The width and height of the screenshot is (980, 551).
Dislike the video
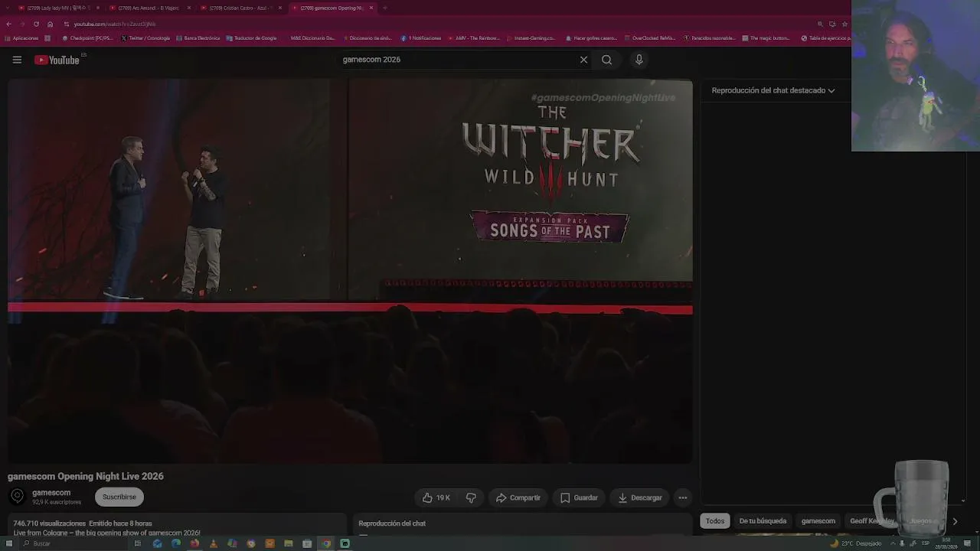pyautogui.click(x=471, y=497)
